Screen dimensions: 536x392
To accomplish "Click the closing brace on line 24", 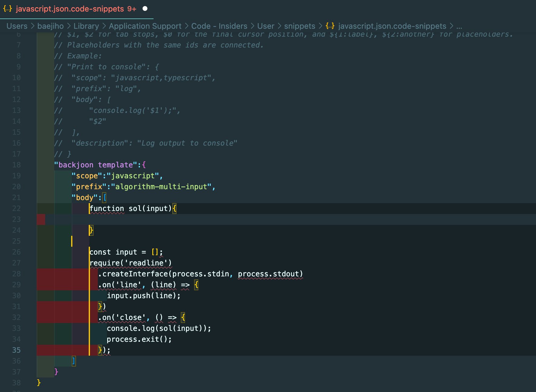I will click(91, 230).
